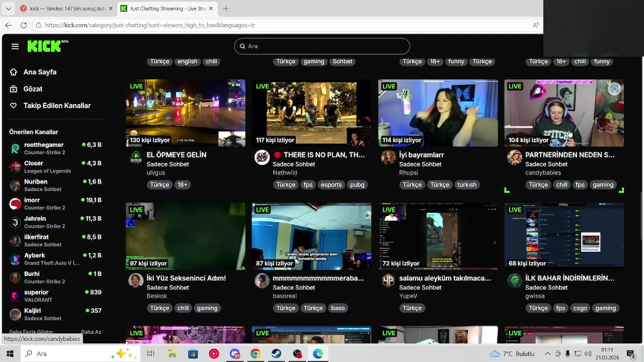Open THERE IS NO PLAN stream thumbnail
This screenshot has width=644, height=362.
click(311, 113)
